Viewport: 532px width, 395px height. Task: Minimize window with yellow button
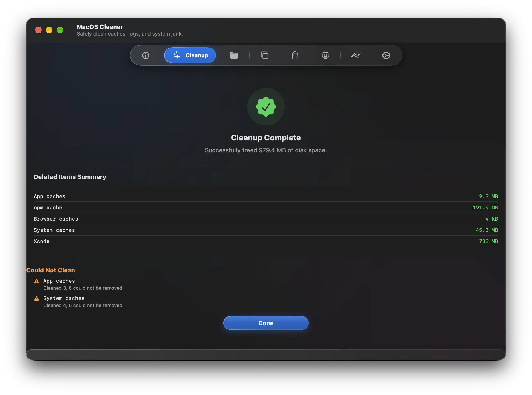(49, 30)
